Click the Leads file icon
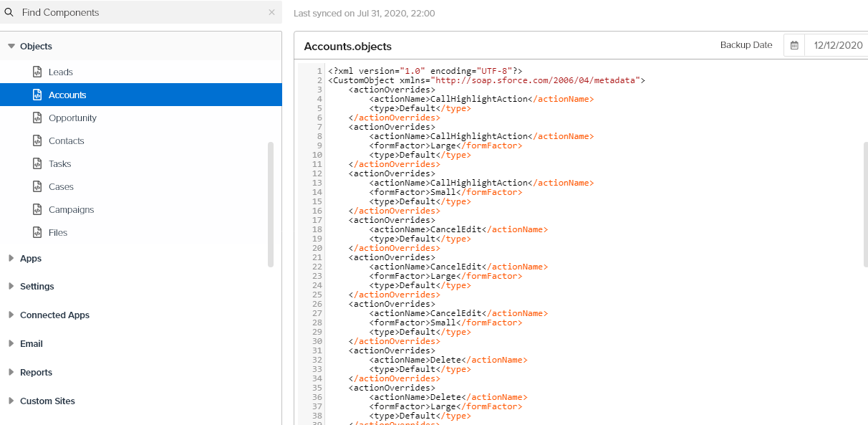 37,72
